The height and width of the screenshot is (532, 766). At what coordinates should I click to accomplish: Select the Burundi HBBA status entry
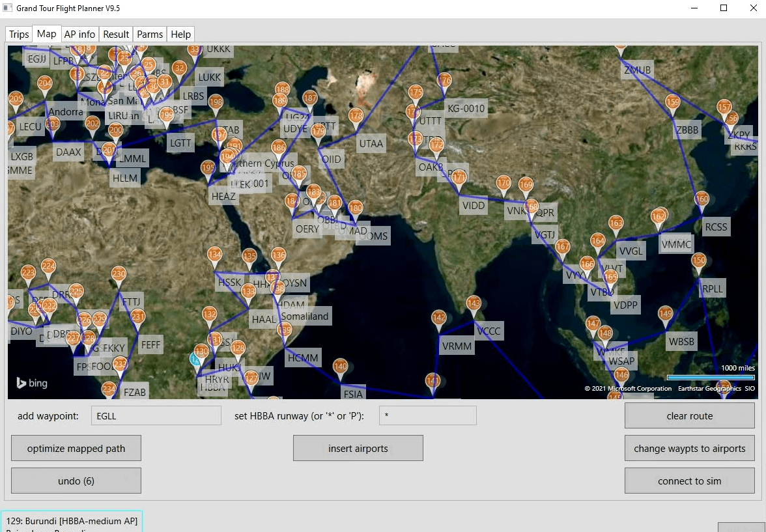(72, 520)
